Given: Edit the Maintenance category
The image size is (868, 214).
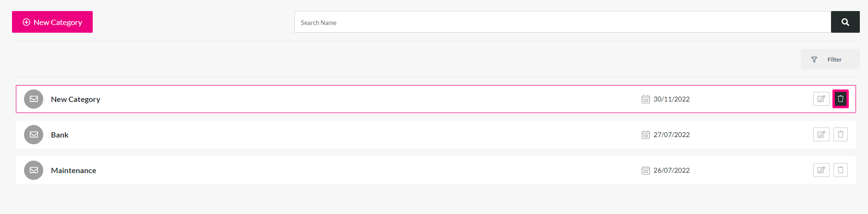Looking at the screenshot, I should pyautogui.click(x=821, y=170).
